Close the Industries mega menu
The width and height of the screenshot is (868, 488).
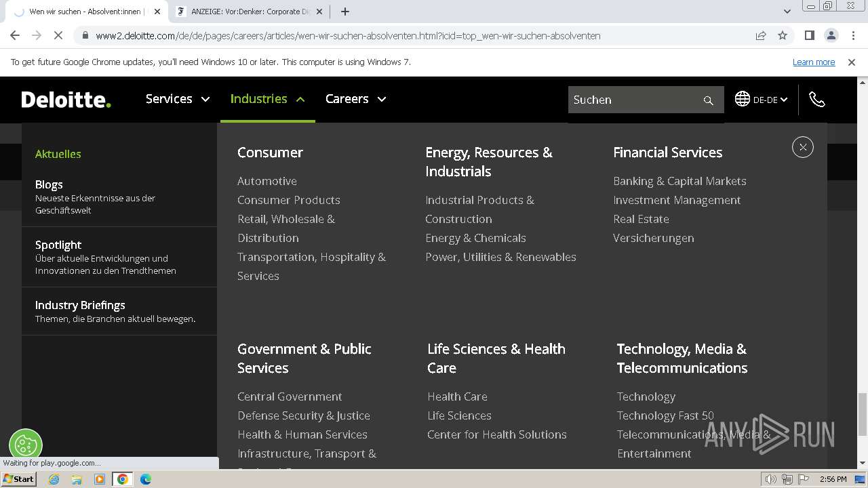pyautogui.click(x=802, y=147)
